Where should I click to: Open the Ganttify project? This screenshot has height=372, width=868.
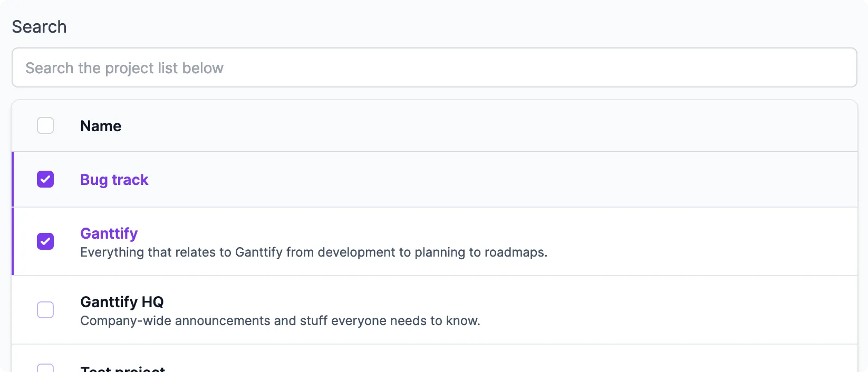[x=109, y=233]
